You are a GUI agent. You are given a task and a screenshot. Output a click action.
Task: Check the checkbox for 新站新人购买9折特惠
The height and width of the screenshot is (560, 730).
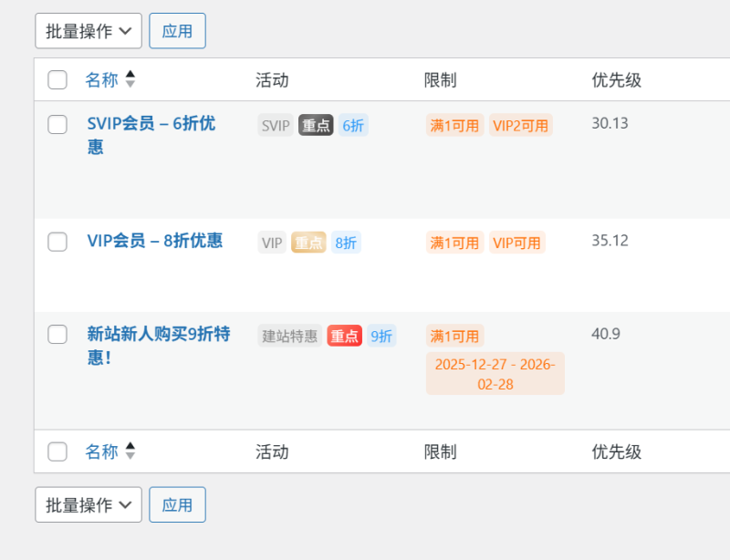tap(57, 332)
